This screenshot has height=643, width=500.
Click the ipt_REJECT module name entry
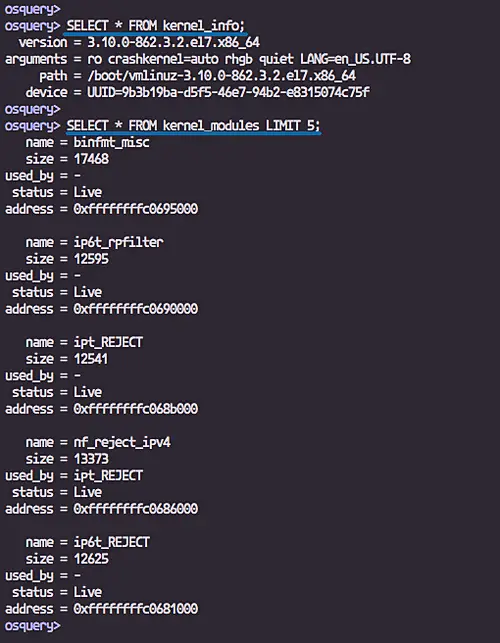[108, 342]
